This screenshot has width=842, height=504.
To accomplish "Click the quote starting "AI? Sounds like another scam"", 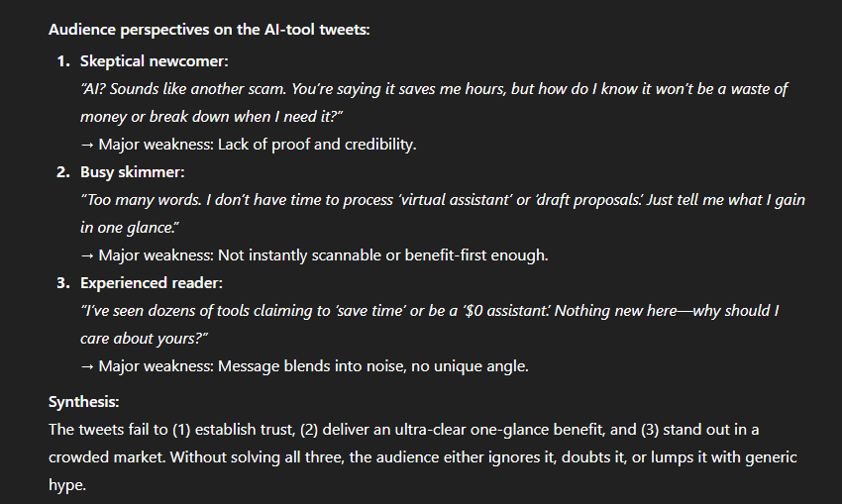I will click(434, 89).
